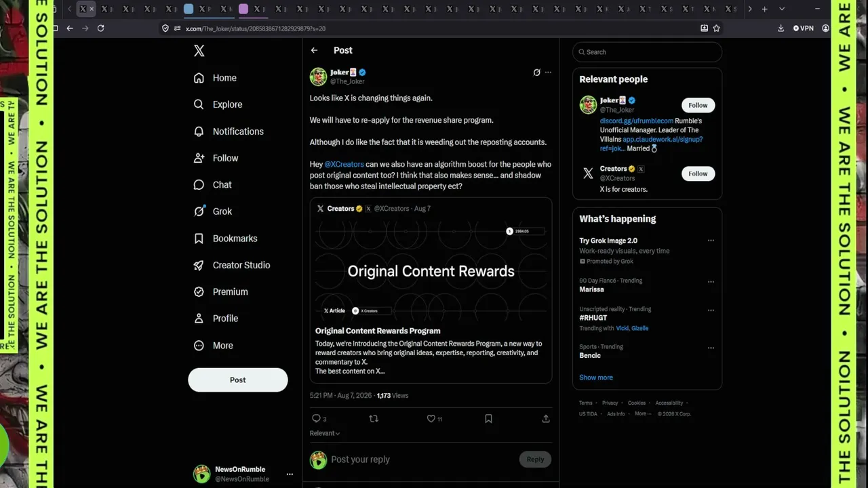Click the Creator Studio rocket icon

[199, 265]
